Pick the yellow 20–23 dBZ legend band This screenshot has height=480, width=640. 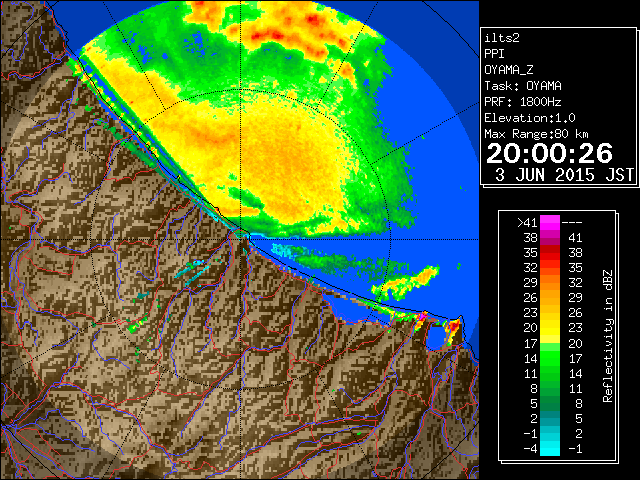click(550, 328)
